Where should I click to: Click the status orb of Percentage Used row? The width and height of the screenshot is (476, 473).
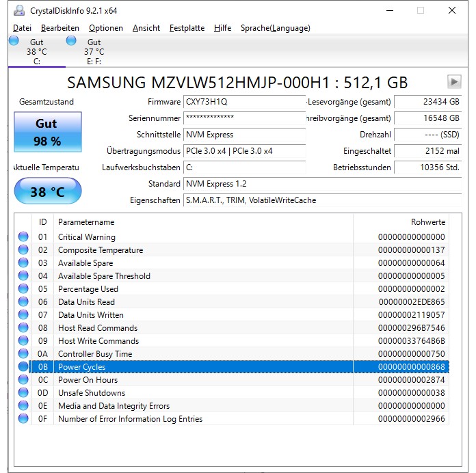23,289
